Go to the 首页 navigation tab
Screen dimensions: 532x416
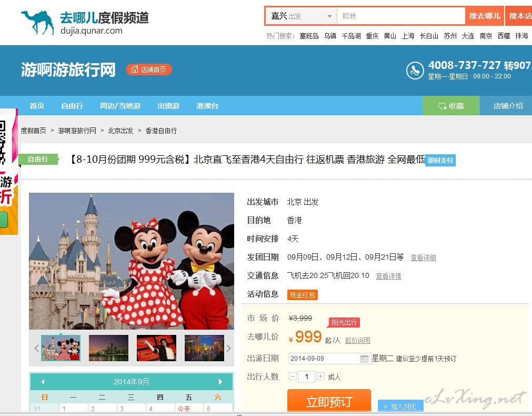point(37,106)
